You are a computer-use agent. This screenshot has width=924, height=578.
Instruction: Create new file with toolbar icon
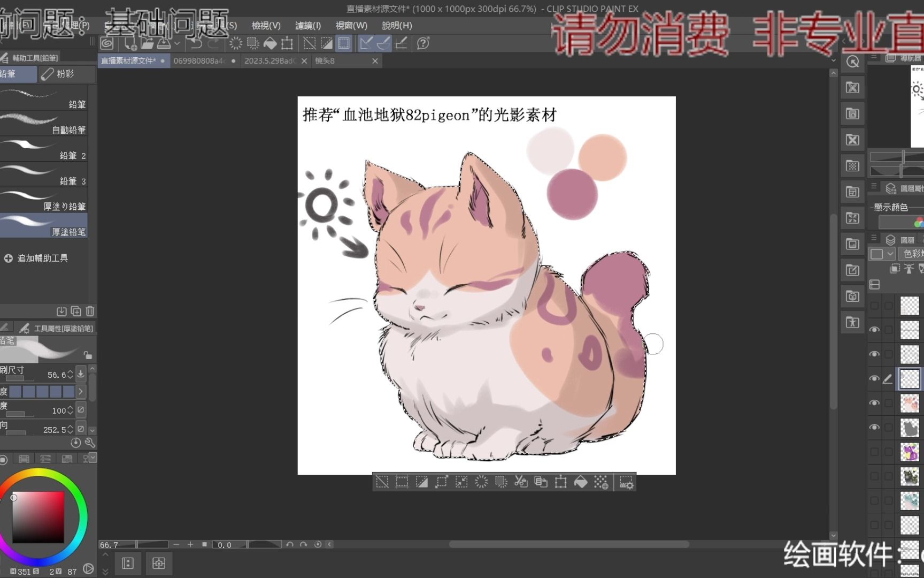(x=130, y=43)
